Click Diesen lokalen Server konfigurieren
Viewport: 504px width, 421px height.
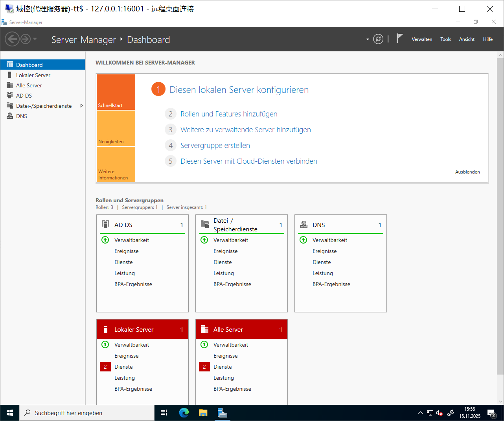tap(239, 90)
